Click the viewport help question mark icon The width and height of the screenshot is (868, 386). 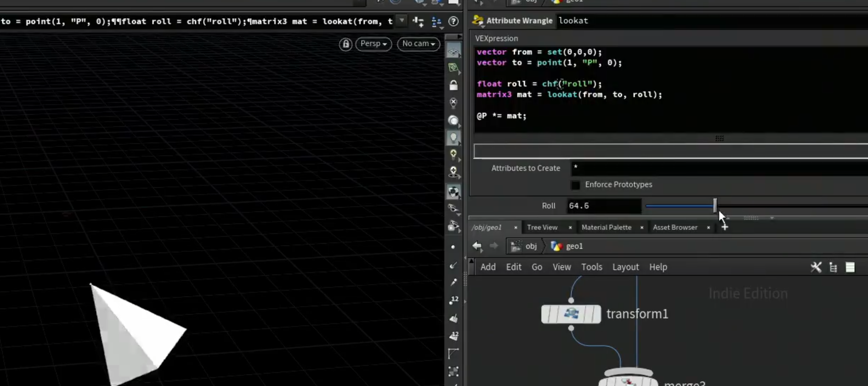pyautogui.click(x=453, y=21)
